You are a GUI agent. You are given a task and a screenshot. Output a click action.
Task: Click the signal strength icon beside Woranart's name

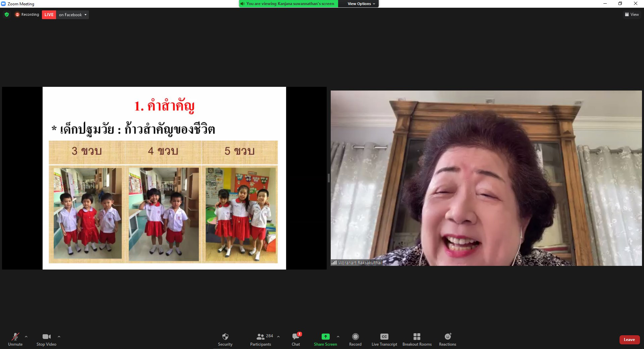click(334, 263)
